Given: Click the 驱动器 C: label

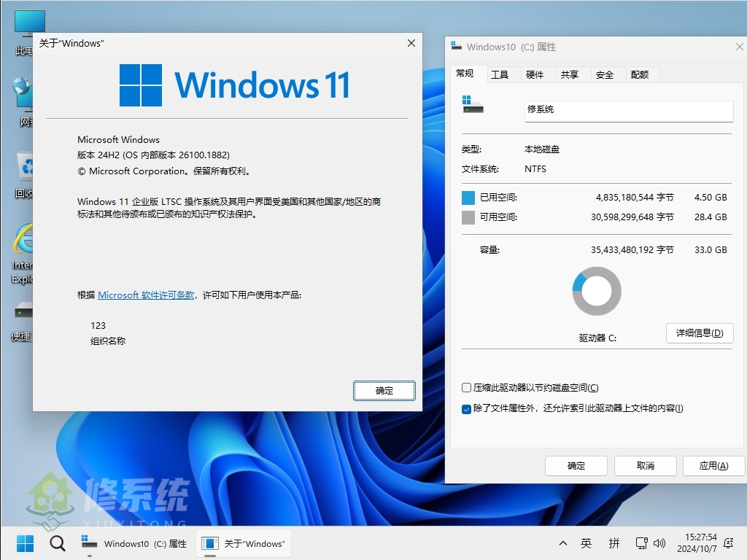Looking at the screenshot, I should coord(597,338).
